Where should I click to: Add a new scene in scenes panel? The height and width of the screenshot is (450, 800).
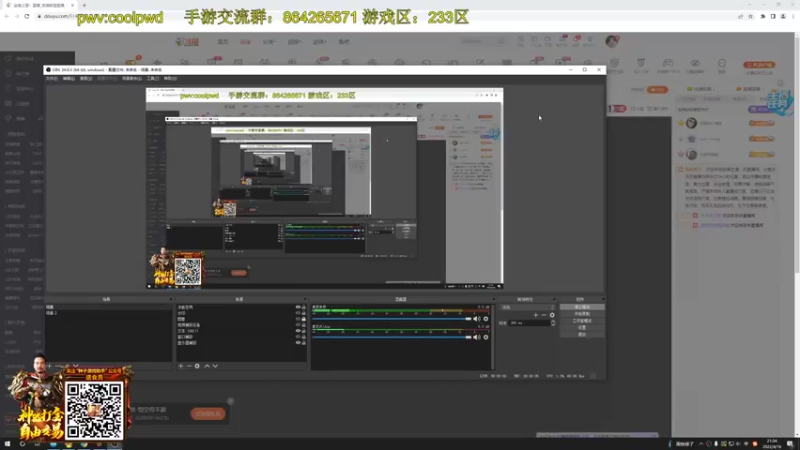click(x=49, y=366)
